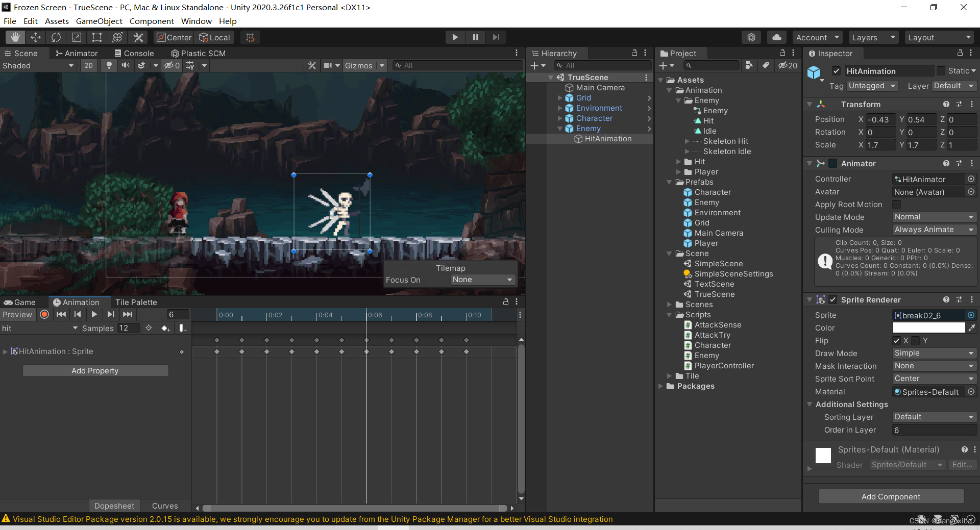Image resolution: width=980 pixels, height=530 pixels.
Task: Go to previous keyframe
Action: pos(78,314)
